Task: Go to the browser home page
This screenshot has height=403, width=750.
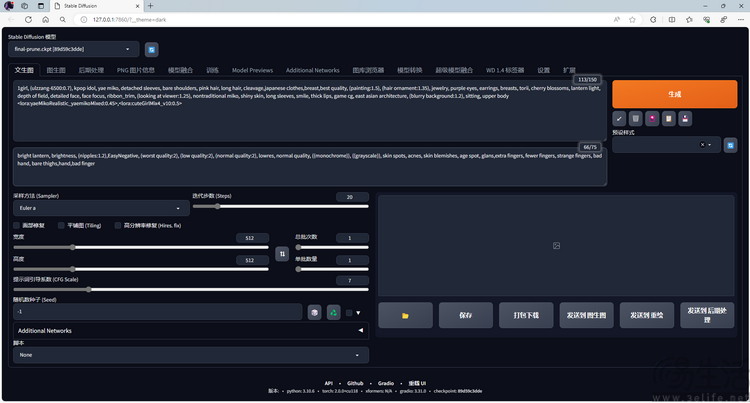Action: pyautogui.click(x=45, y=20)
